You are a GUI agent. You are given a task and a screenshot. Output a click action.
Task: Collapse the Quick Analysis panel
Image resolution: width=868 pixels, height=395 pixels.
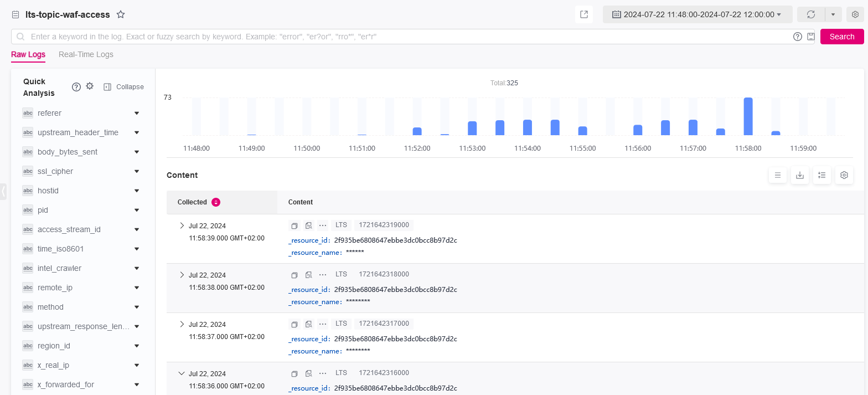[124, 87]
